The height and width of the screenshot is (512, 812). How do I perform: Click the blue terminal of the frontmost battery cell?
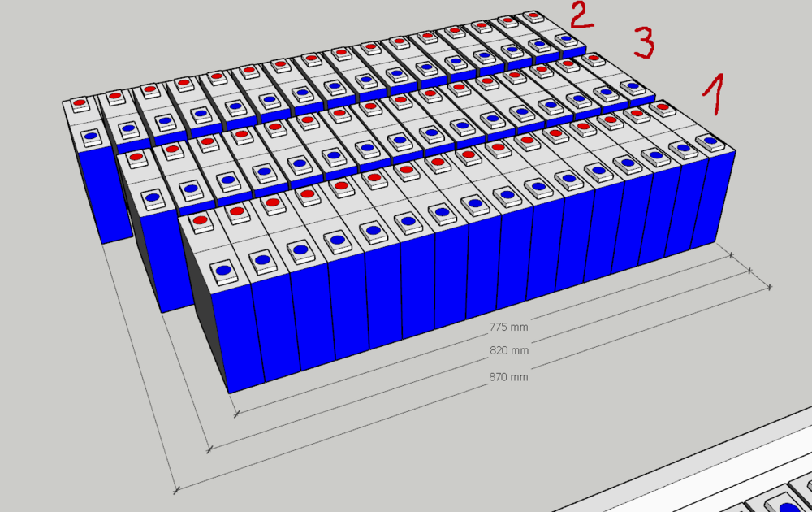coord(223,268)
